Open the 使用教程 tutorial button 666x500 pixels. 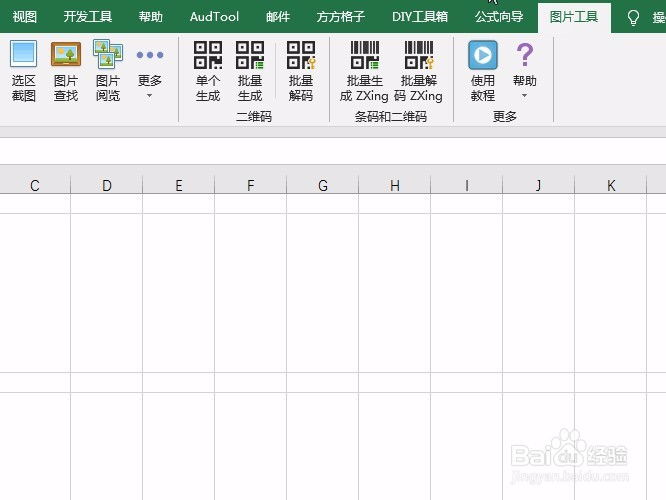click(483, 71)
